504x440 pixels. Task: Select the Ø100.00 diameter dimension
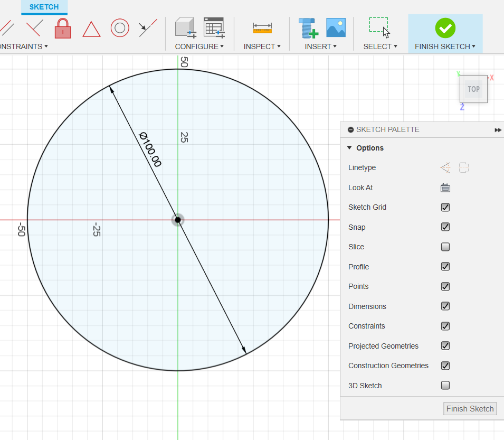click(149, 149)
